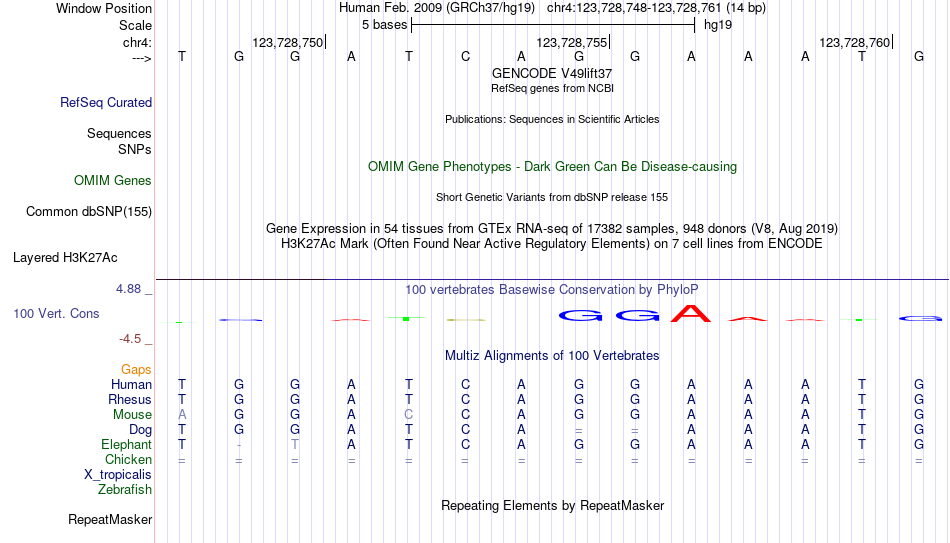Click 100 vertebrates Basewise Conservation by PhyloP

(552, 290)
